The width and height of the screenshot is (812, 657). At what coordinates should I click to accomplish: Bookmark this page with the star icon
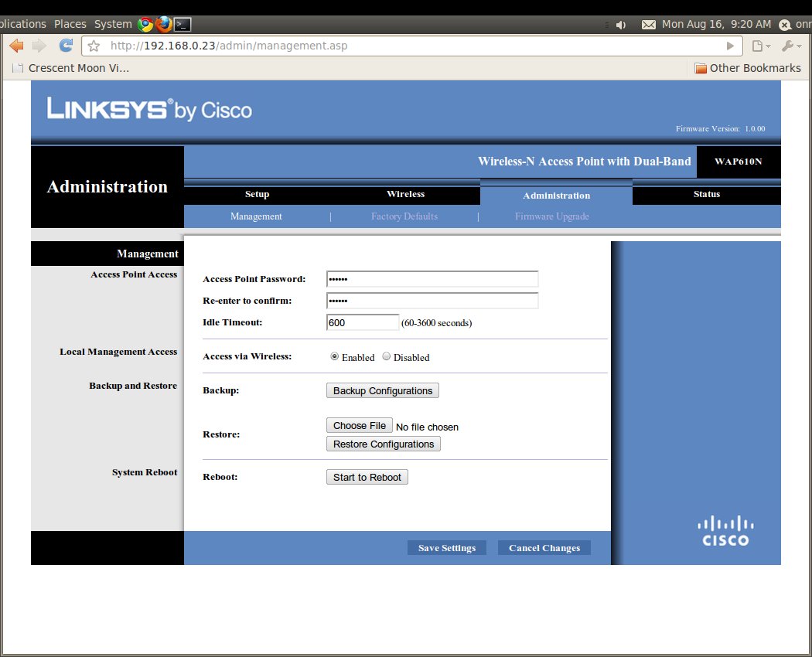pos(94,46)
